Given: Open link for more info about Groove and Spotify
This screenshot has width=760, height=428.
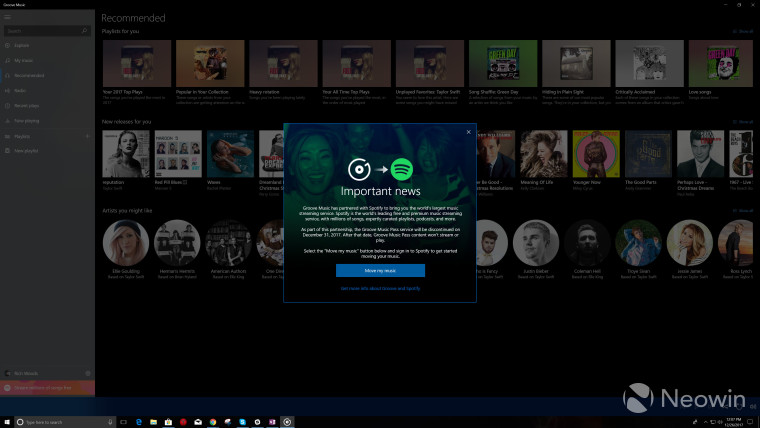Looking at the screenshot, I should point(380,288).
